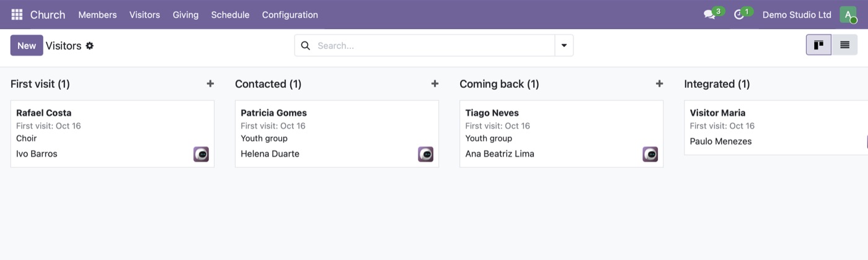Screen dimensions: 868x260
Task: Open Demo Studio Ltd company switcher
Action: click(x=797, y=14)
